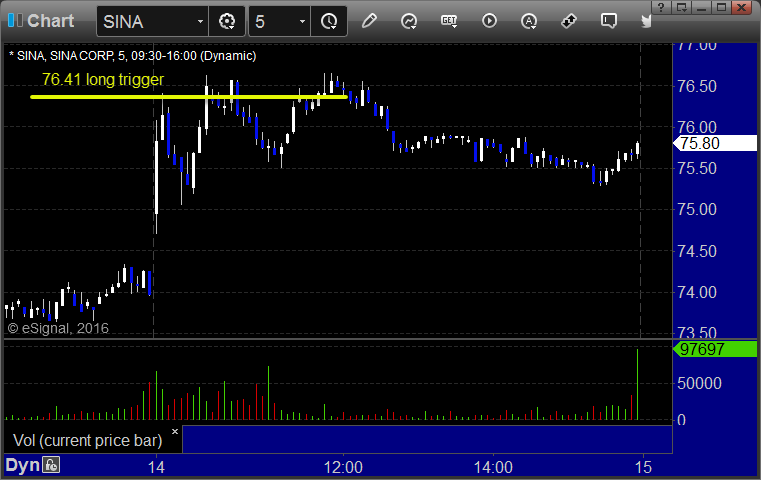The height and width of the screenshot is (480, 761).
Task: Open the time template clock icon
Action: pos(329,21)
